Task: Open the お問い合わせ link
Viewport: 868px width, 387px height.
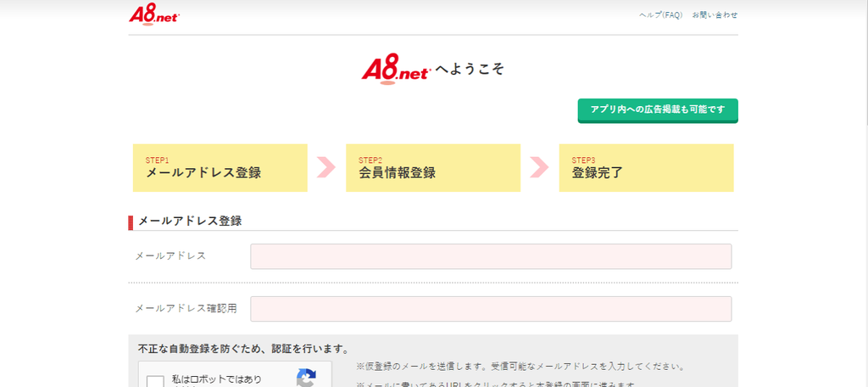Action: click(715, 15)
